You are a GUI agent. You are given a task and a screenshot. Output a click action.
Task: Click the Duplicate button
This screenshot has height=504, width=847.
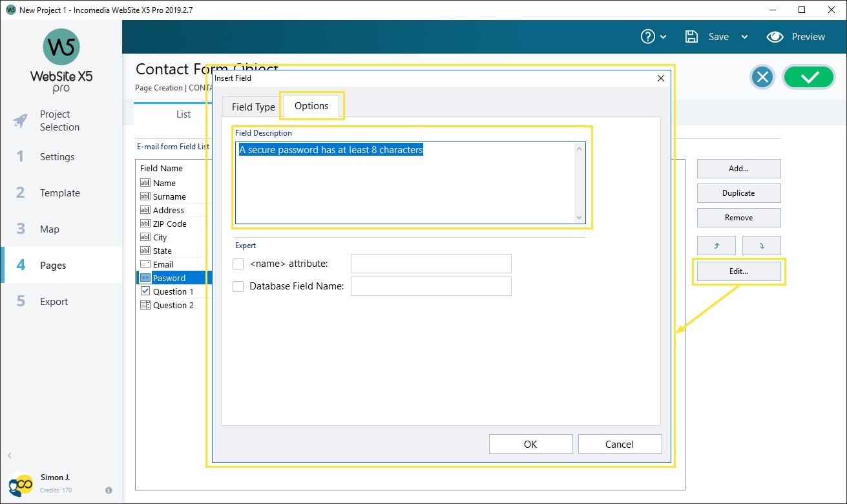tap(738, 193)
